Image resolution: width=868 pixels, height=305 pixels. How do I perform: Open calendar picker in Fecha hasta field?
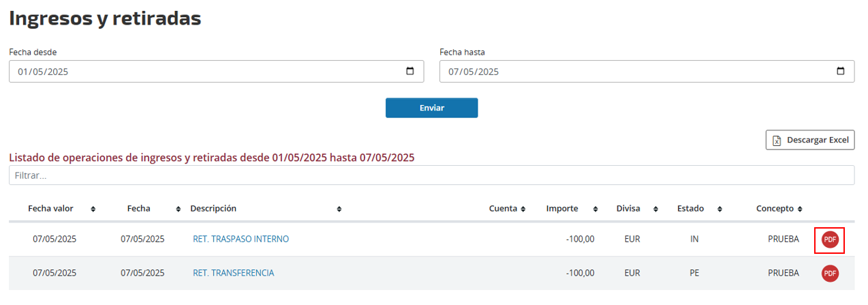point(840,72)
